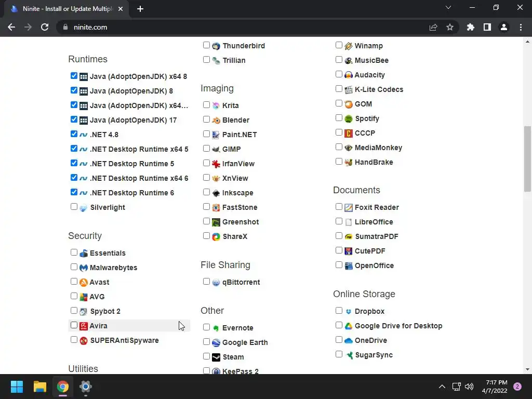The image size is (532, 399).
Task: Click the Steam icon
Action: click(x=216, y=357)
